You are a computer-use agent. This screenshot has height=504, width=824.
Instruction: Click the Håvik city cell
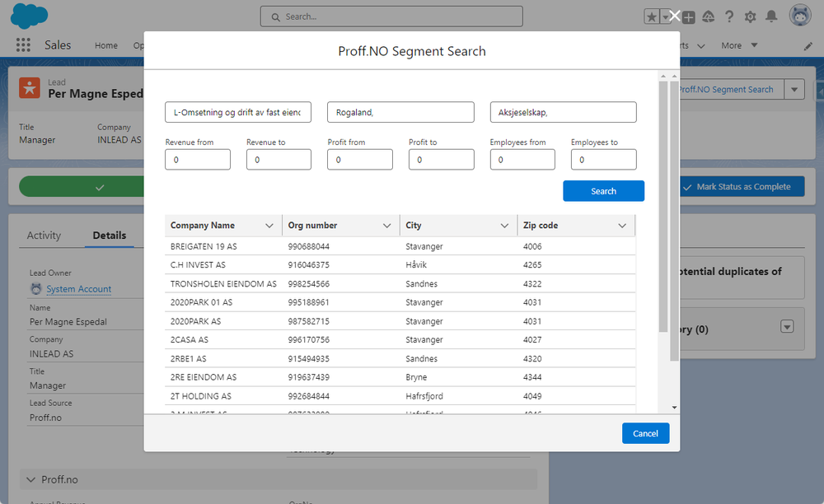tap(416, 265)
